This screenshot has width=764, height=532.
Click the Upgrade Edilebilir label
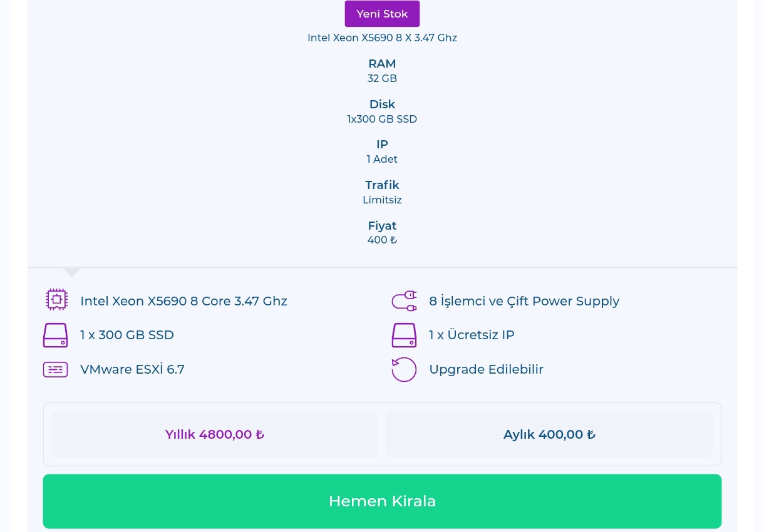(x=486, y=369)
